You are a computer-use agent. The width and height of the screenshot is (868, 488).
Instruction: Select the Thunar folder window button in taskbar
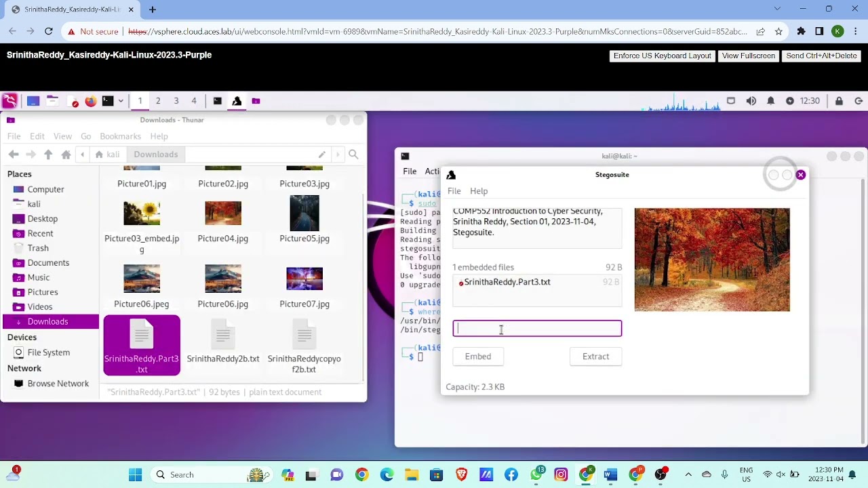256,101
